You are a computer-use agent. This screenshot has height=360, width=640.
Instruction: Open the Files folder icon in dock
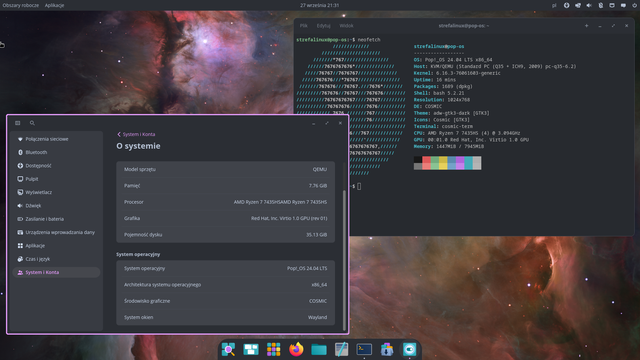coord(319,349)
